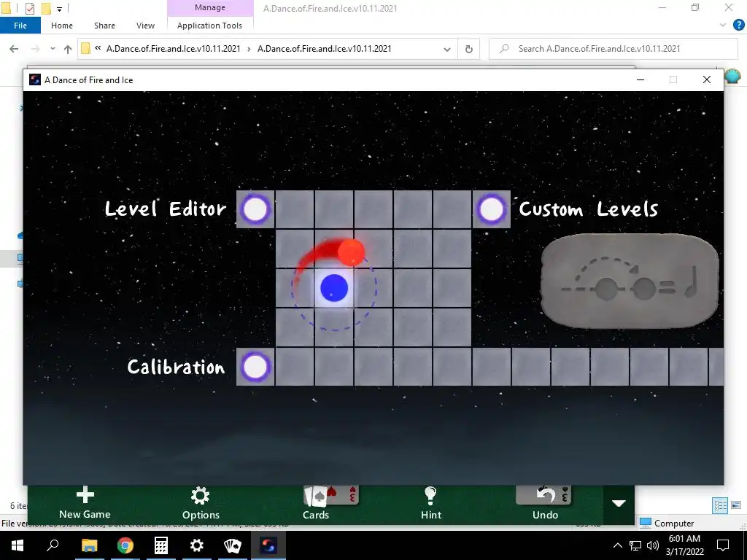The width and height of the screenshot is (747, 560).
Task: Select the Level Editor portal circle
Action: point(255,209)
